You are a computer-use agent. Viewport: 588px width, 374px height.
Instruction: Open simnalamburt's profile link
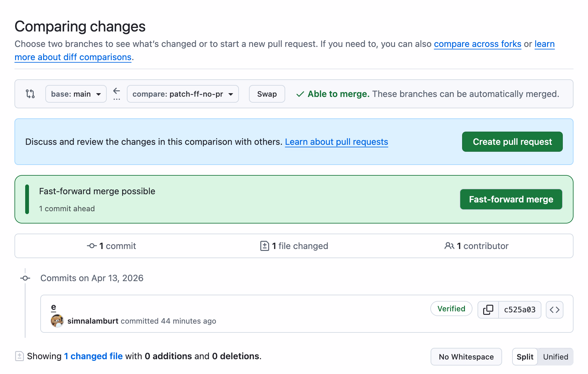(93, 321)
